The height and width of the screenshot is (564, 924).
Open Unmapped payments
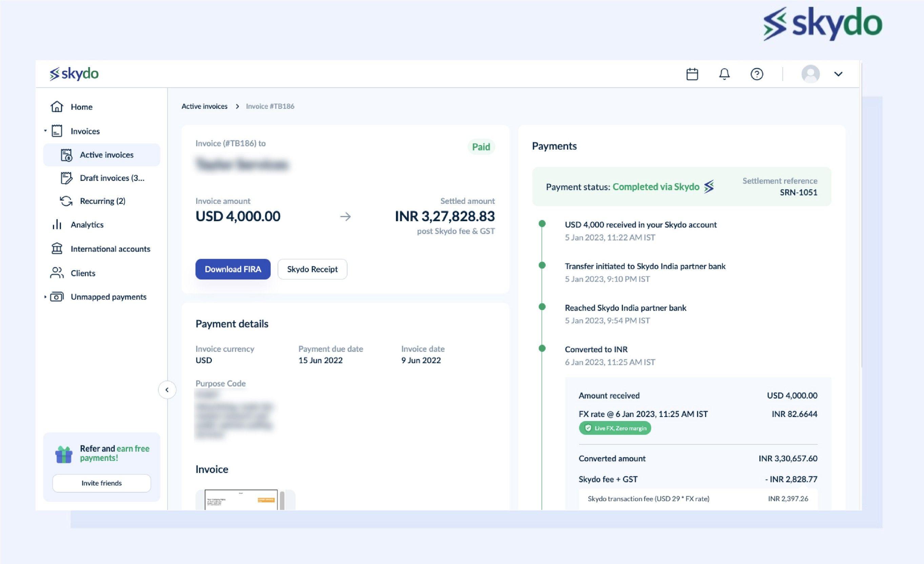coord(108,297)
